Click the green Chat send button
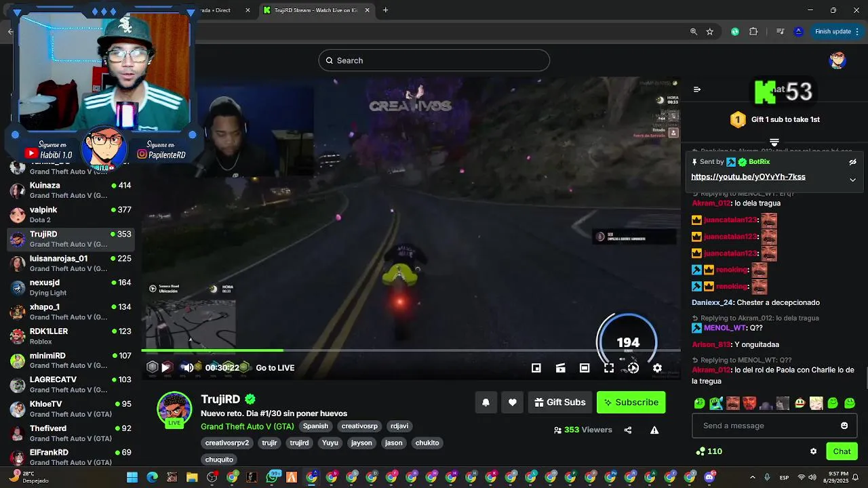 tap(842, 451)
